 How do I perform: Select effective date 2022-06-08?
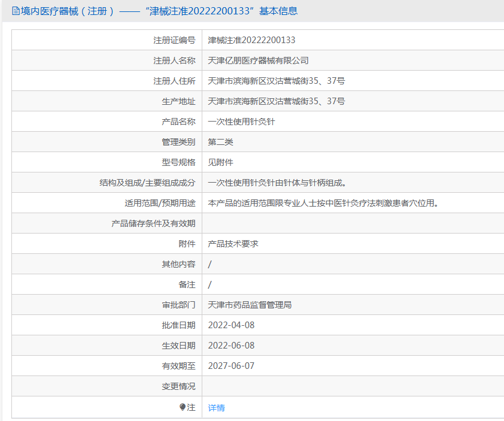point(231,346)
